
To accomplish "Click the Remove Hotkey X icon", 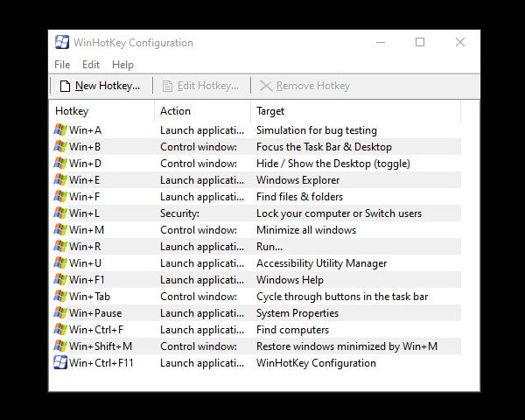I will click(x=266, y=86).
